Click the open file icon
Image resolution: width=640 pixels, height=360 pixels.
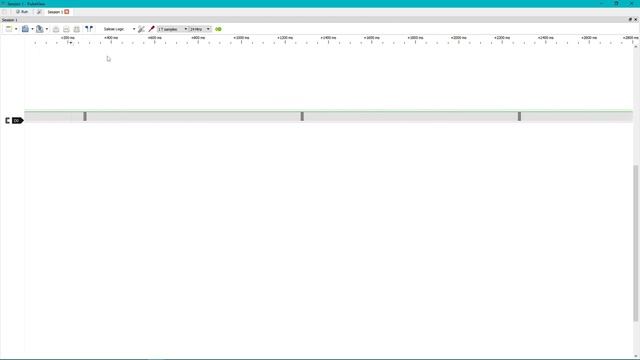coord(25,29)
